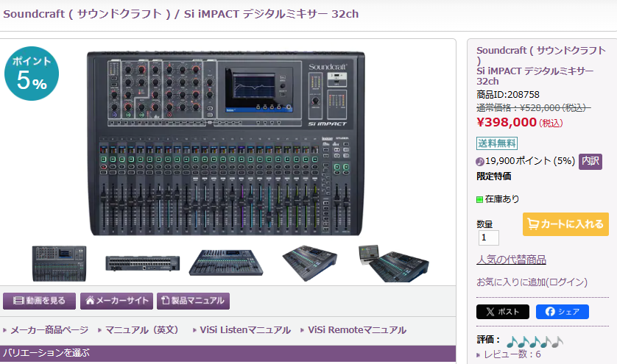617x364 pixels.
Task: Click the page title Soundcraft Si iMPACT heading
Action: (x=180, y=14)
